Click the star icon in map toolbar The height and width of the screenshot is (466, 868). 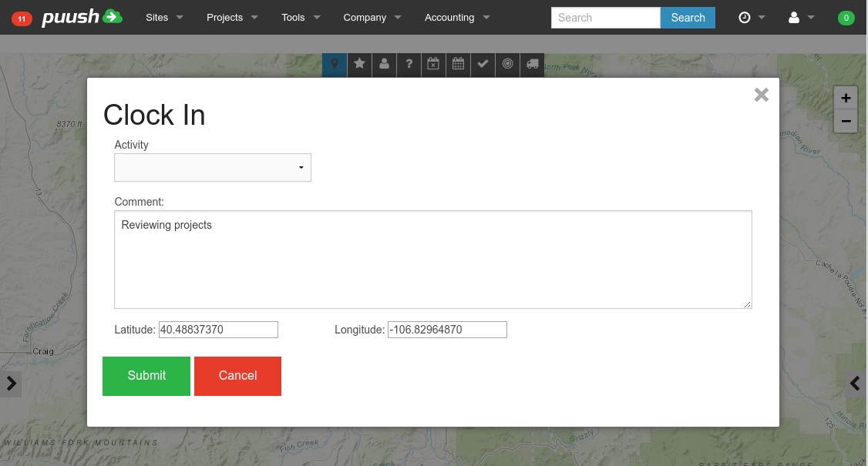tap(359, 65)
